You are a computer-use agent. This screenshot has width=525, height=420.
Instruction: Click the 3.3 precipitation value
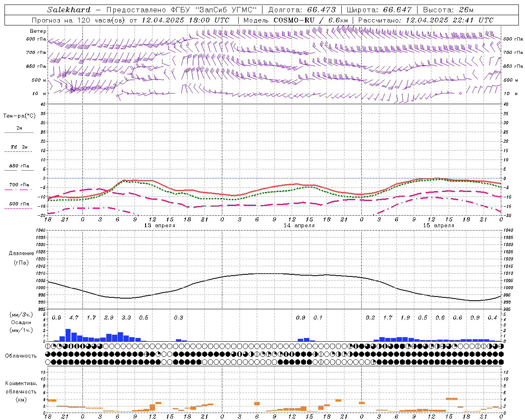(126, 317)
